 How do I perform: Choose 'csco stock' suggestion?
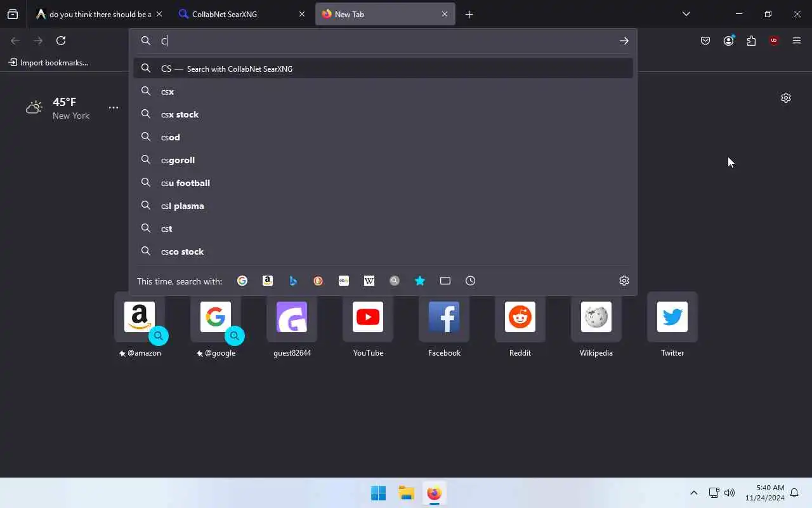(383, 251)
